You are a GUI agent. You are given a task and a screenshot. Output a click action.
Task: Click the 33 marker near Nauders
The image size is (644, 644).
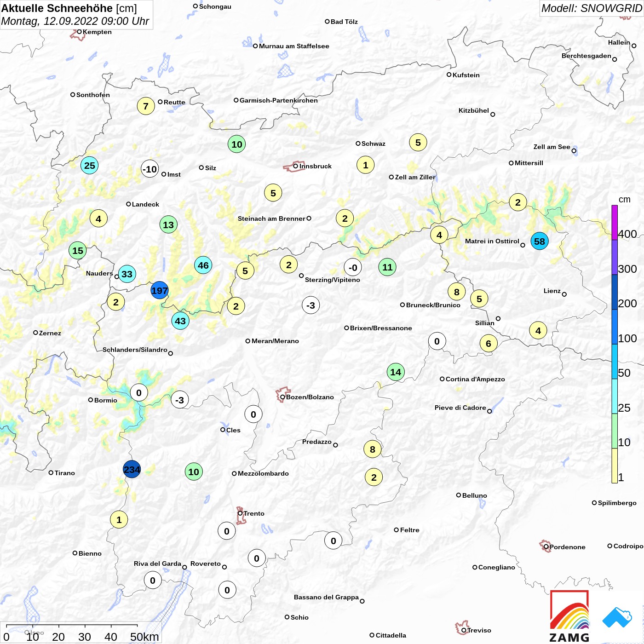coord(127,274)
